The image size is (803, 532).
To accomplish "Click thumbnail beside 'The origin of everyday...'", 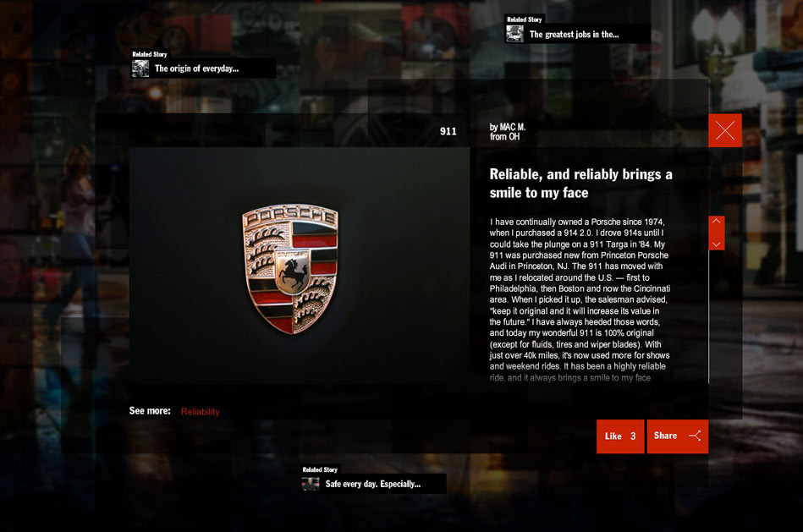I will (x=140, y=69).
